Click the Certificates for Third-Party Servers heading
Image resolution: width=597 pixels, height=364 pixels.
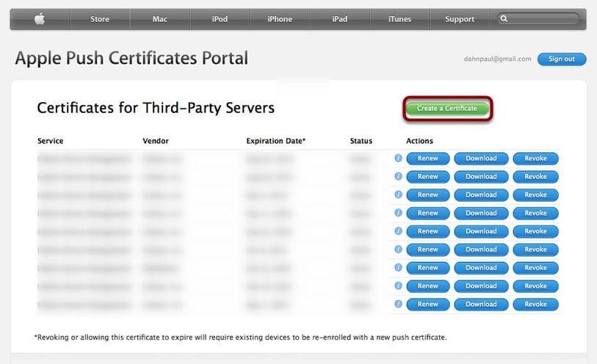tap(156, 108)
